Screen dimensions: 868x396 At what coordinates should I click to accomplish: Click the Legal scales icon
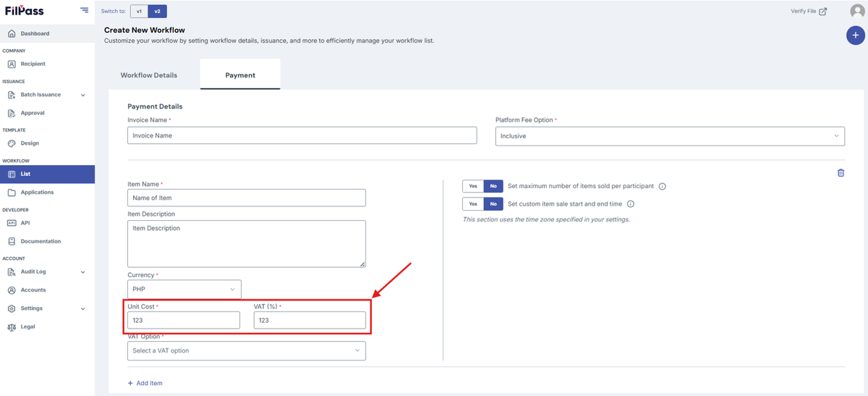point(12,327)
